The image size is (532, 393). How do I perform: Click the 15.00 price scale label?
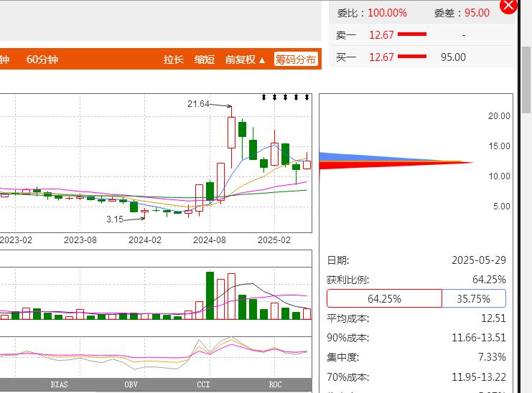[499, 146]
